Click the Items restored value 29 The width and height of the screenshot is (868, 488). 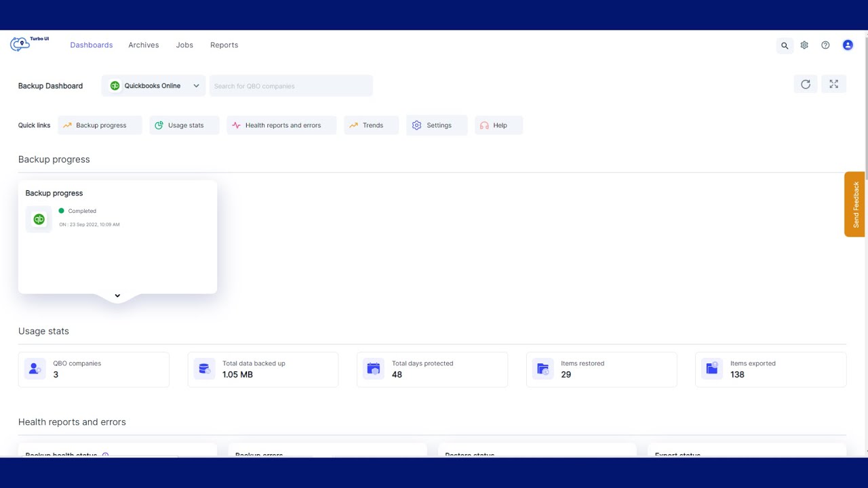click(x=566, y=374)
